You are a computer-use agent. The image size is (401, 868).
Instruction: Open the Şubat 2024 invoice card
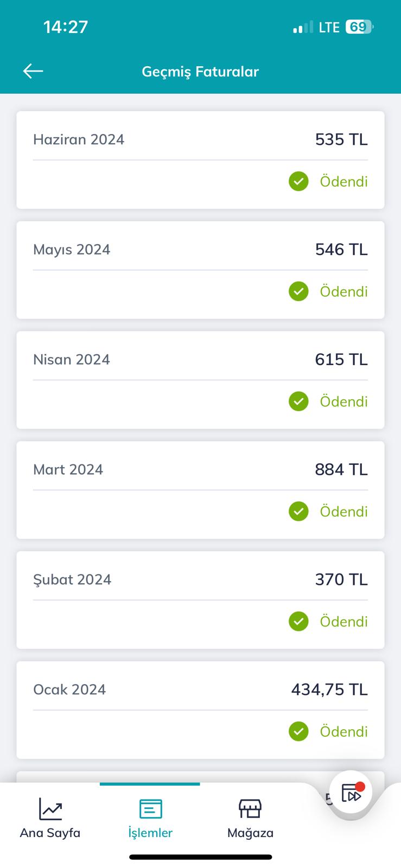[200, 600]
